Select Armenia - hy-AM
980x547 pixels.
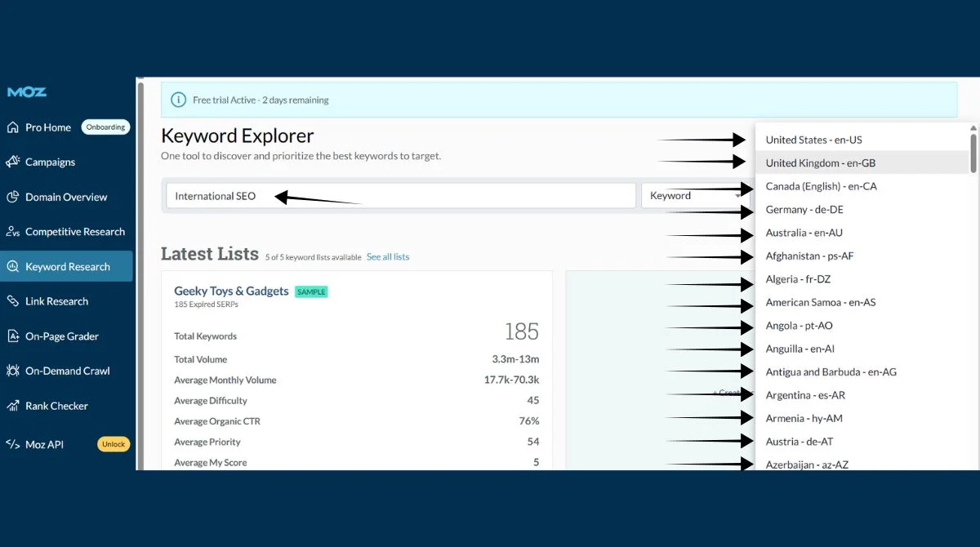point(862,418)
